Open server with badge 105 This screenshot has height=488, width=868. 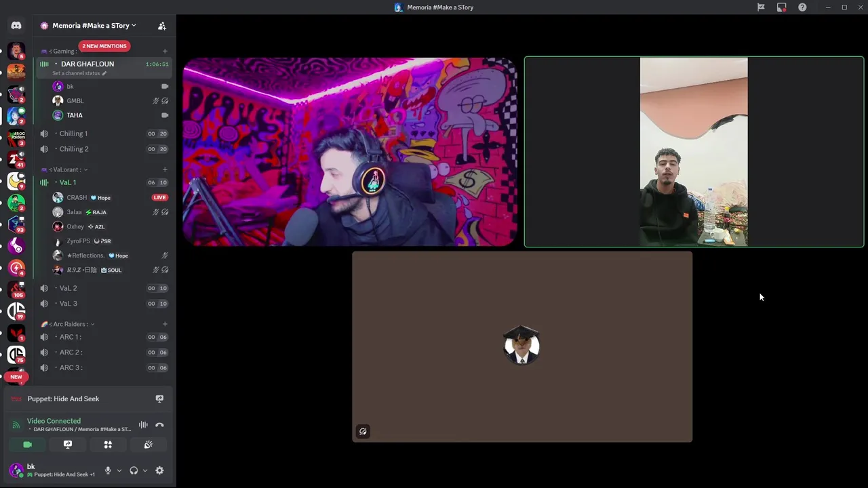tap(16, 289)
